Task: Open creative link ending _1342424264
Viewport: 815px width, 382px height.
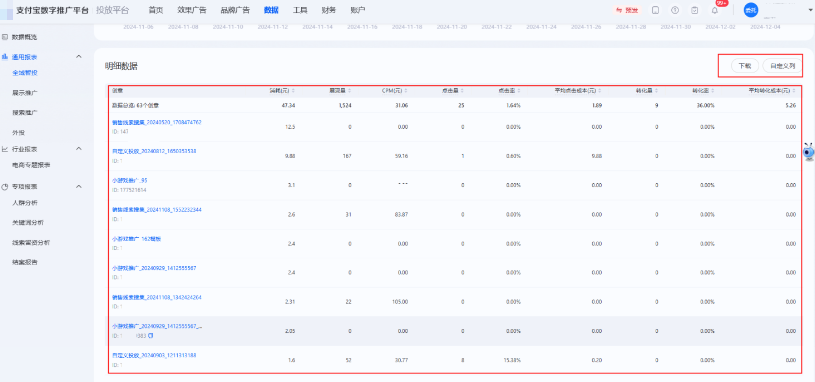Action: click(x=156, y=297)
